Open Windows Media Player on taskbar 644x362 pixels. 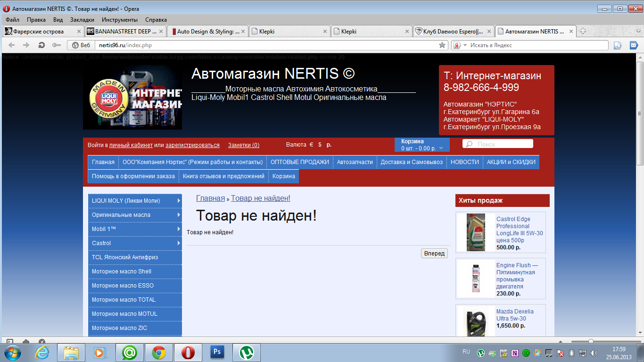100,353
